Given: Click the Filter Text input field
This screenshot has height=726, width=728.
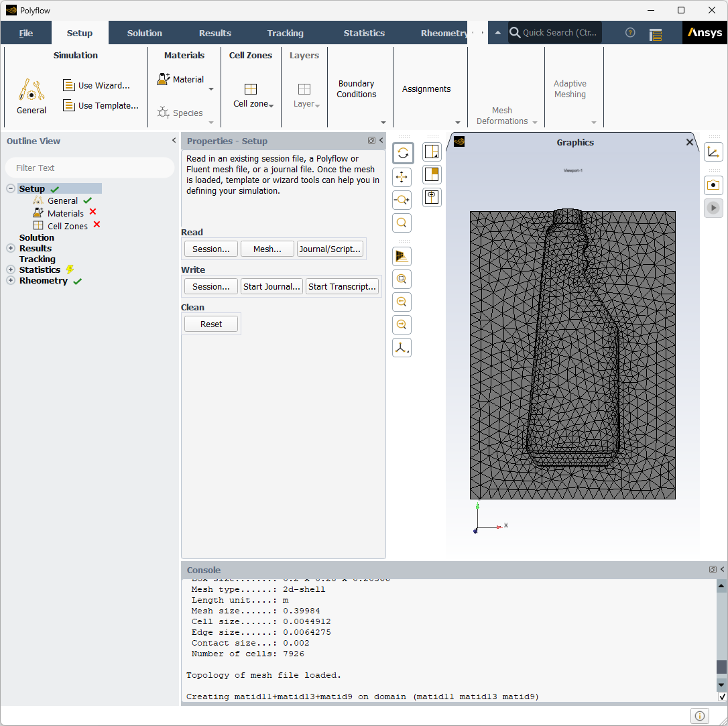Looking at the screenshot, I should [x=90, y=168].
